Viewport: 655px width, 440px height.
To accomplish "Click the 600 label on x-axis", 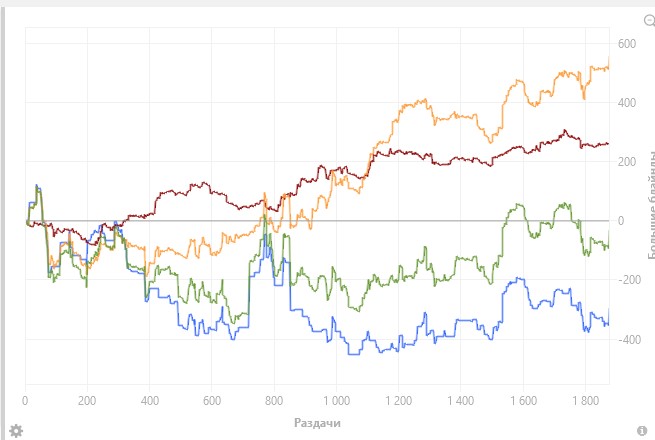I will [212, 401].
